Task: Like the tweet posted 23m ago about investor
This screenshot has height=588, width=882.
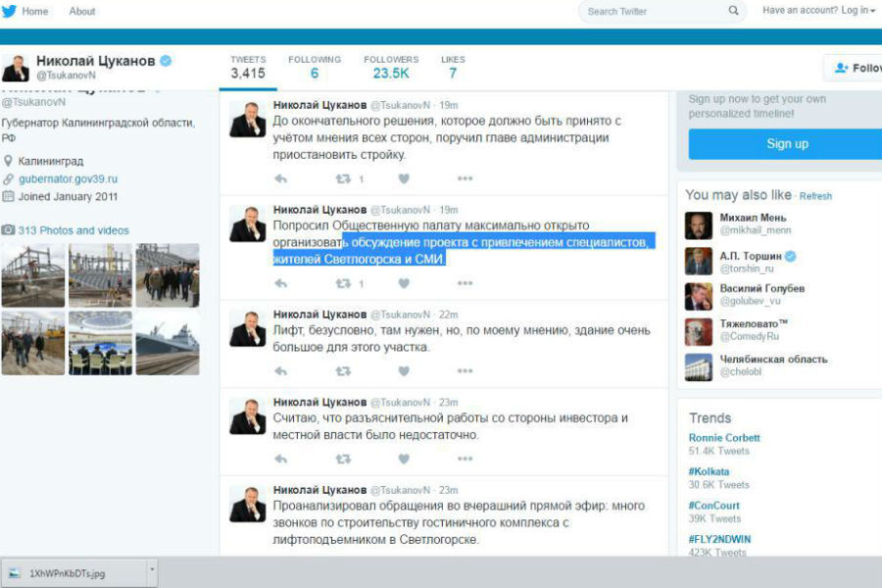Action: 404,459
